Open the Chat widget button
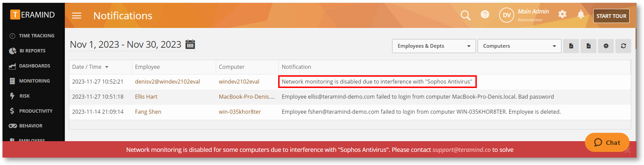This screenshot has height=165, width=644. click(607, 142)
